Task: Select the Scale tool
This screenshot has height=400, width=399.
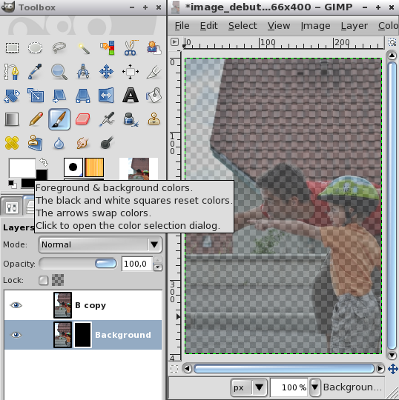Action: click(35, 96)
